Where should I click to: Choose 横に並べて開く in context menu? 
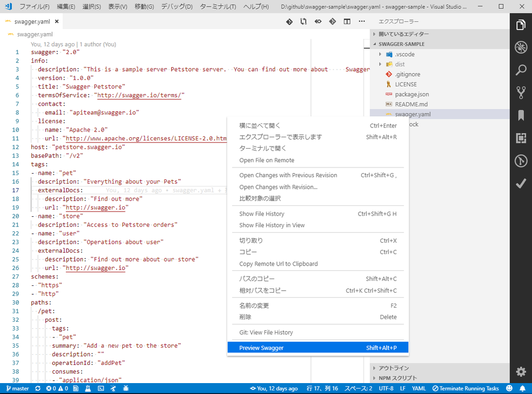click(318, 126)
